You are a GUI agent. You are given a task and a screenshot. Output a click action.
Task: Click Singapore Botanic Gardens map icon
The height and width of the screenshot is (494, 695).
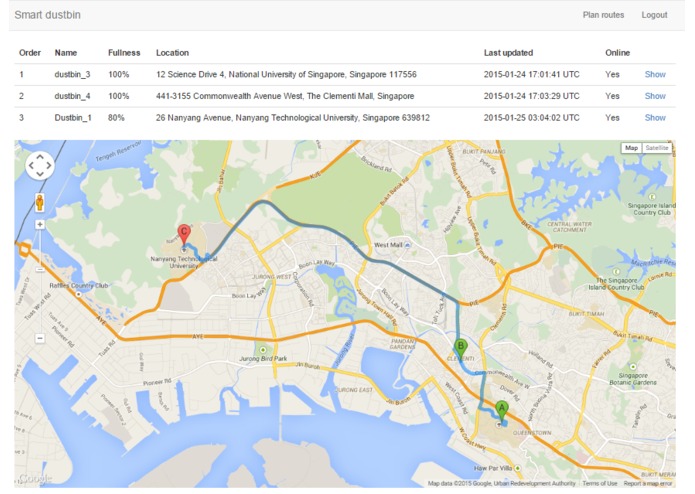633,367
